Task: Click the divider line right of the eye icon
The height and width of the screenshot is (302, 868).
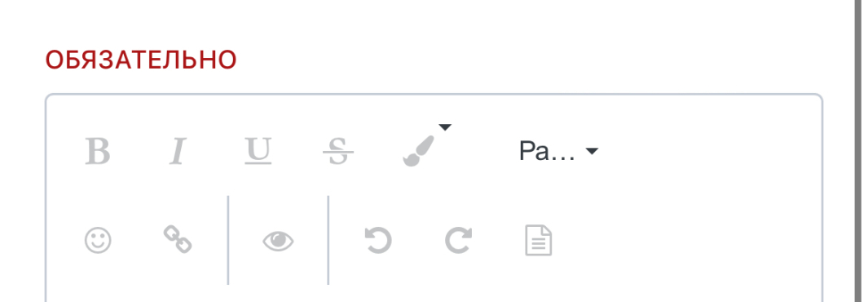Action: tap(328, 240)
